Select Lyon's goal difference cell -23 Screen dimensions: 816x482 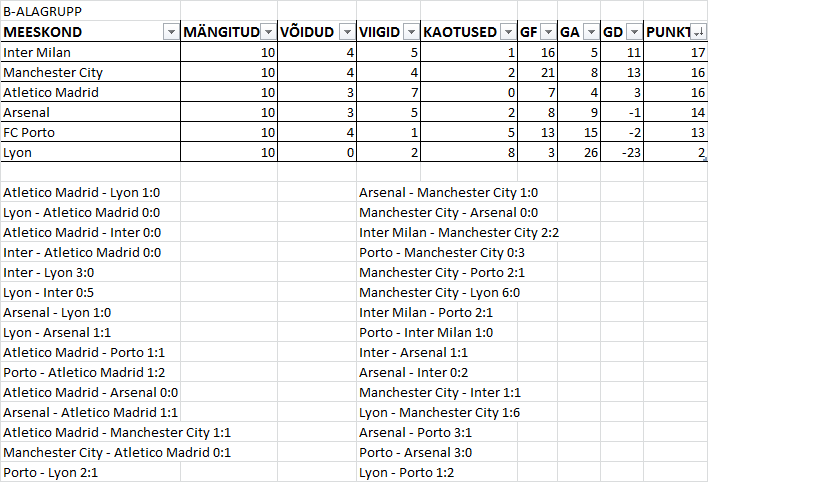622,153
